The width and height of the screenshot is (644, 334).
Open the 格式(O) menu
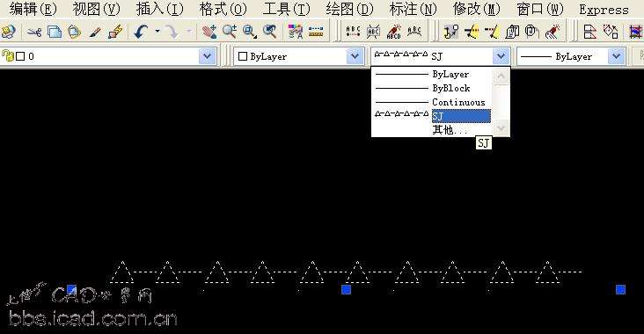click(223, 9)
